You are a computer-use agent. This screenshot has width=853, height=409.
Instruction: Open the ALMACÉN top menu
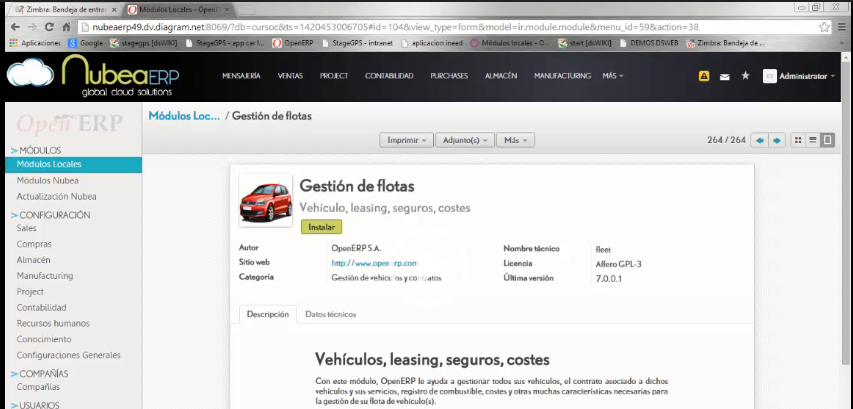tap(500, 76)
